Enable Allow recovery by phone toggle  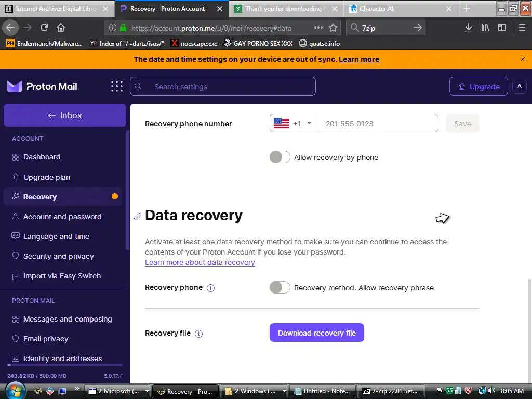[280, 157]
